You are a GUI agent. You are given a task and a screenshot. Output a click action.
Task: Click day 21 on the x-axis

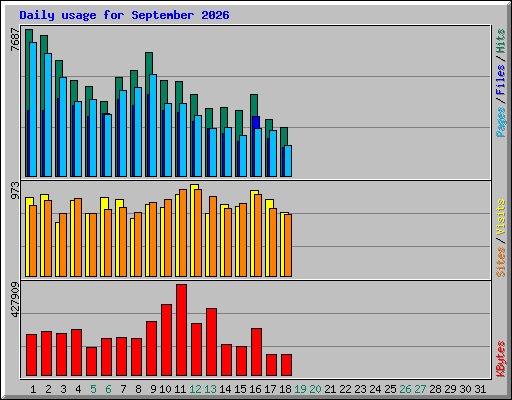tap(330, 389)
